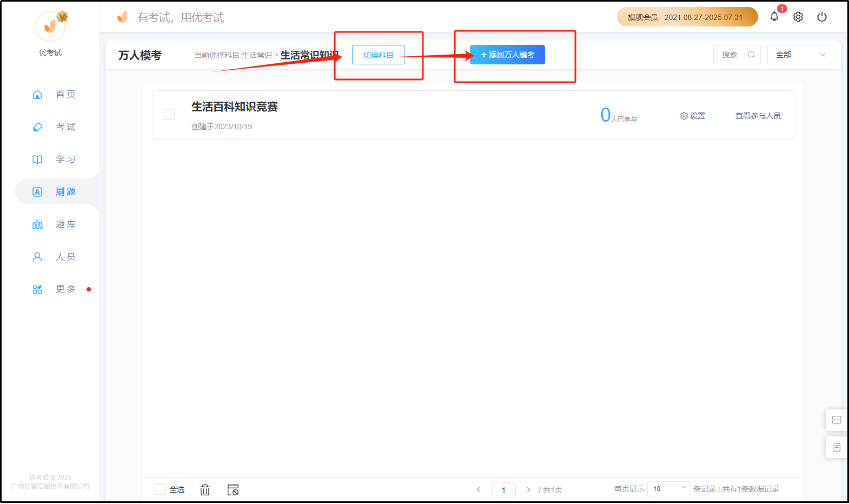Click 查看参与人员 link
This screenshot has width=849, height=504.
click(x=758, y=116)
